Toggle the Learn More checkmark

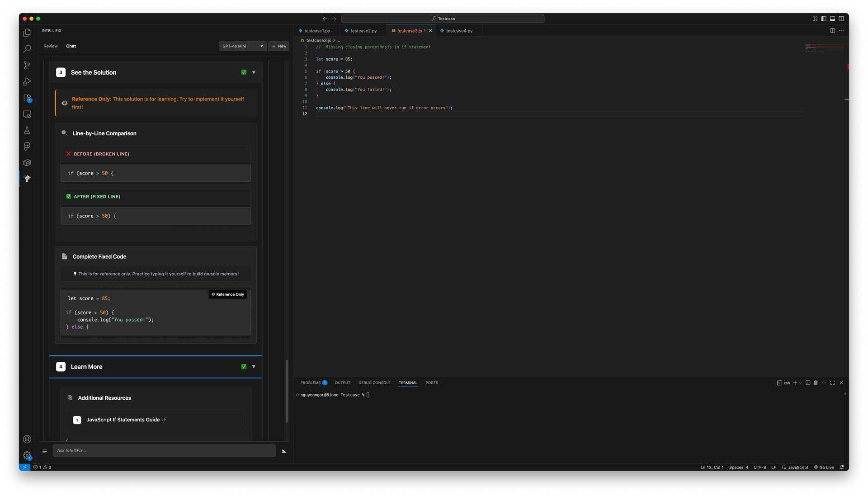pyautogui.click(x=244, y=367)
